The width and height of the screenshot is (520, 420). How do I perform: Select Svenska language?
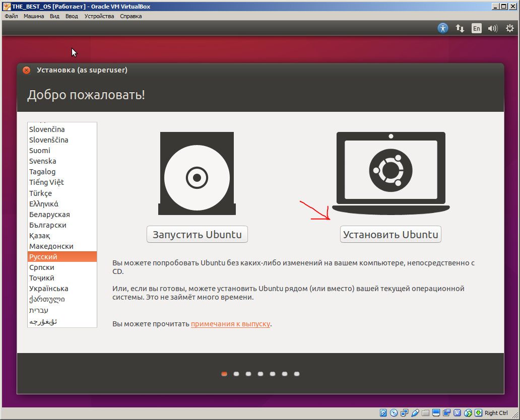click(x=62, y=161)
